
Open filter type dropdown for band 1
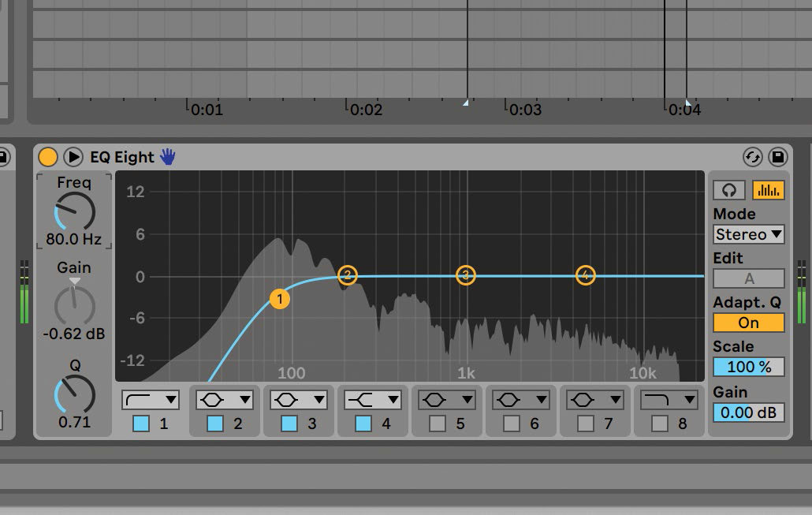coord(150,400)
